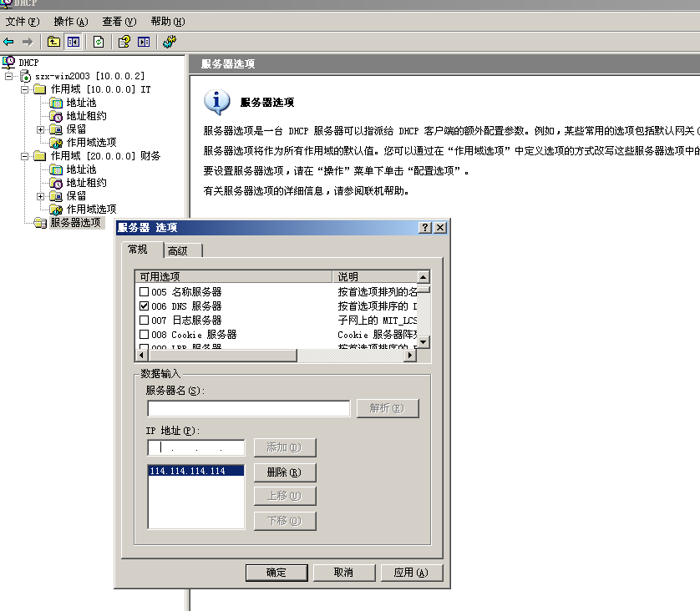Click inside the 服务器名 input field

pyautogui.click(x=246, y=407)
